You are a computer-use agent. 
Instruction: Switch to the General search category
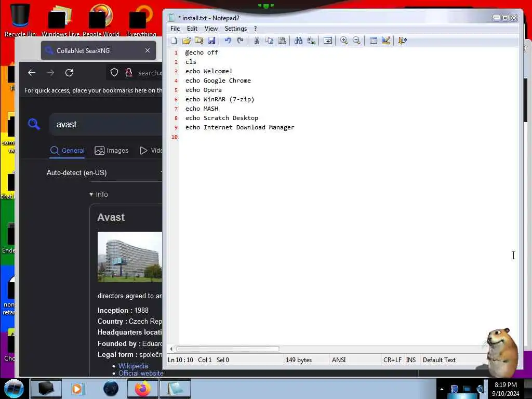(x=67, y=151)
